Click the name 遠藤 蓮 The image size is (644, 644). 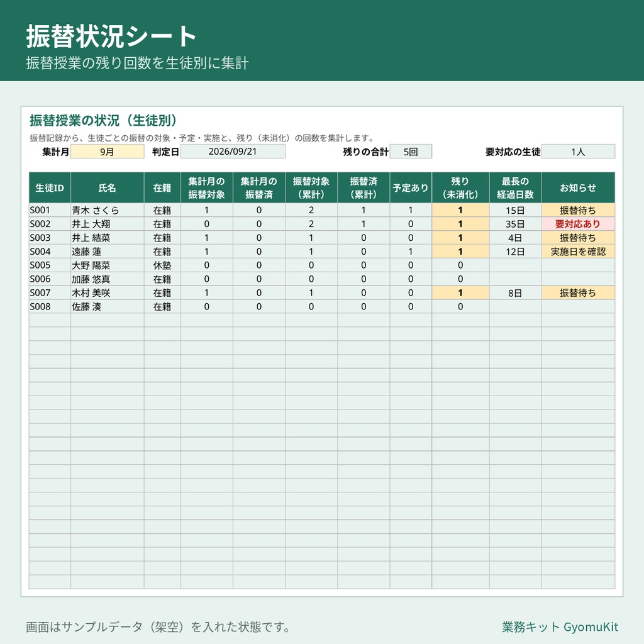(x=86, y=252)
